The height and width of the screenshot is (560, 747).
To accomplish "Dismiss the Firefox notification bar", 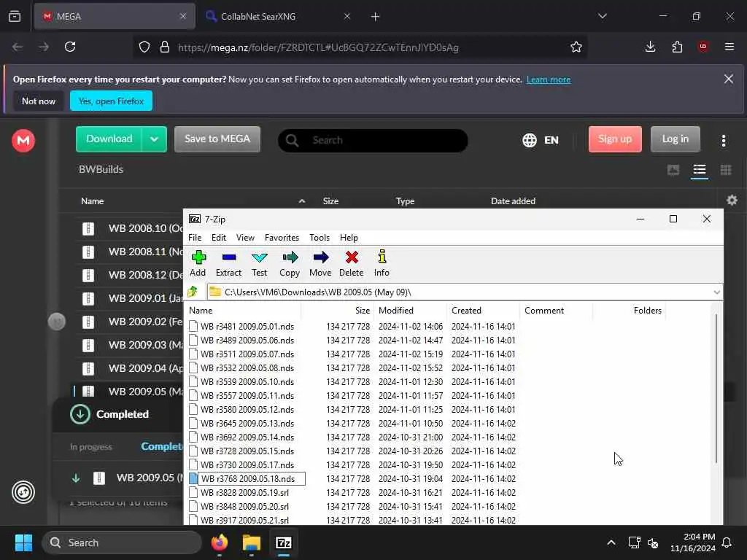I will tap(729, 79).
